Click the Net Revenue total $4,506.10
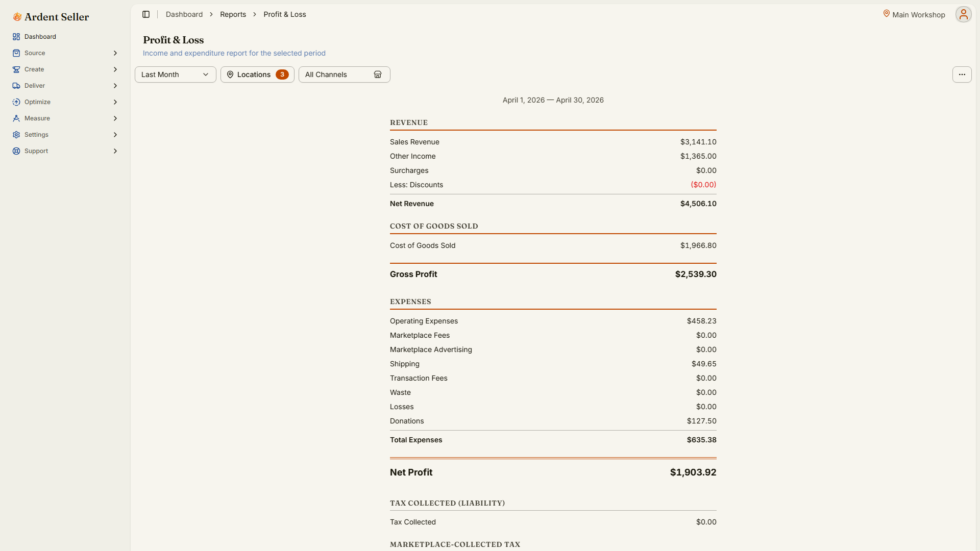This screenshot has height=551, width=980. 698,204
